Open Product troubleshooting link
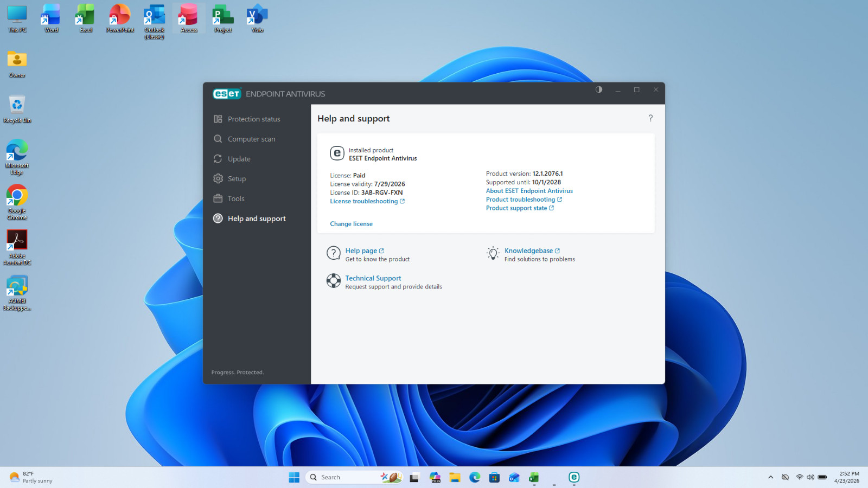 point(524,200)
